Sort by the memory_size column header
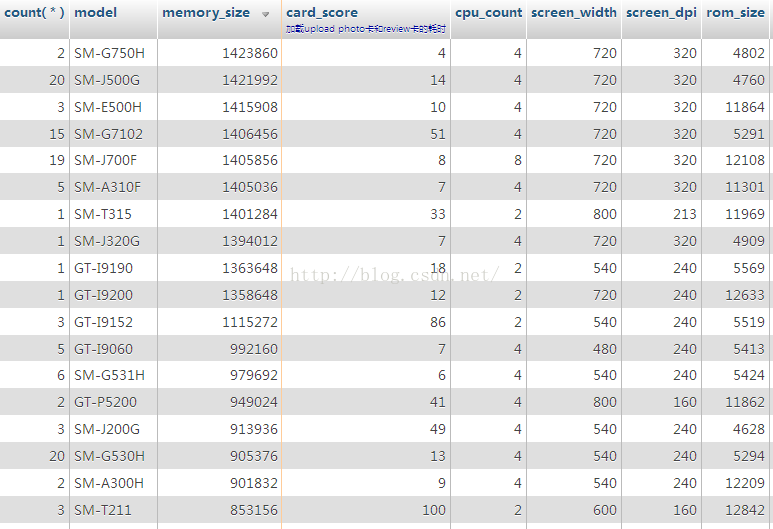The image size is (773, 529). (x=206, y=13)
